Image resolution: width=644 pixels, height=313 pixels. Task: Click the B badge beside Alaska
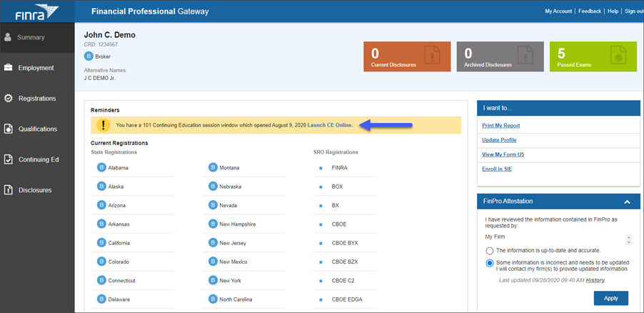(101, 187)
